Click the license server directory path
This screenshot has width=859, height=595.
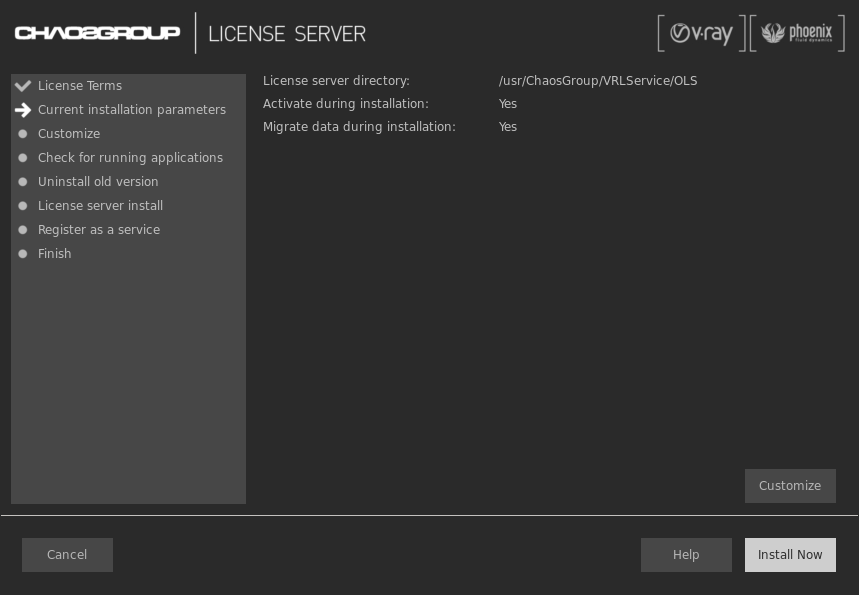click(x=598, y=81)
